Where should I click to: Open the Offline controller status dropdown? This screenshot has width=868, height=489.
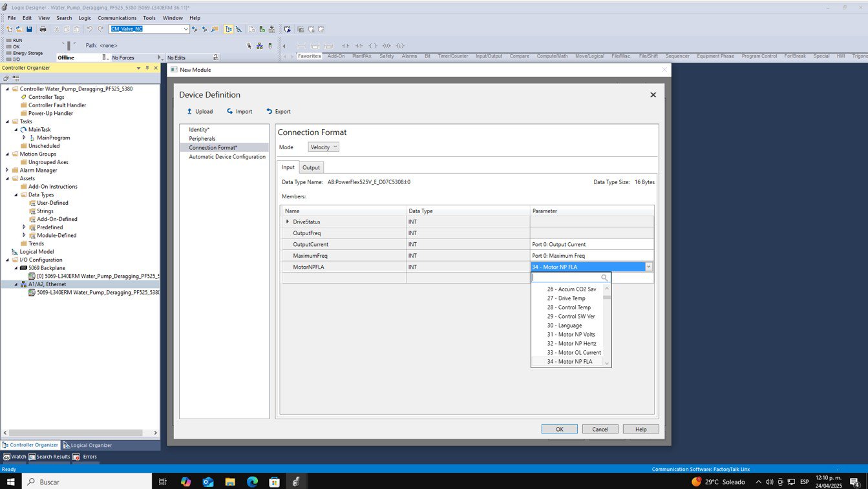105,57
